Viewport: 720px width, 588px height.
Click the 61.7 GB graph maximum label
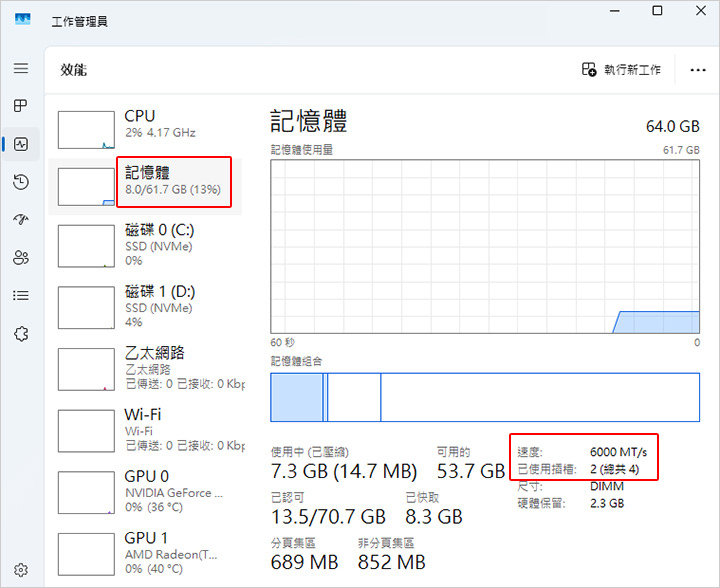click(x=681, y=150)
